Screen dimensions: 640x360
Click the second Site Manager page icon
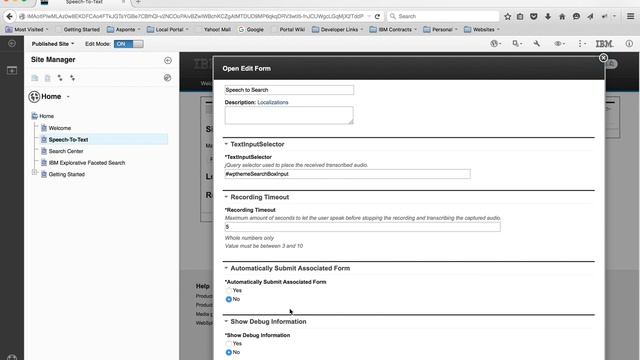48,78
